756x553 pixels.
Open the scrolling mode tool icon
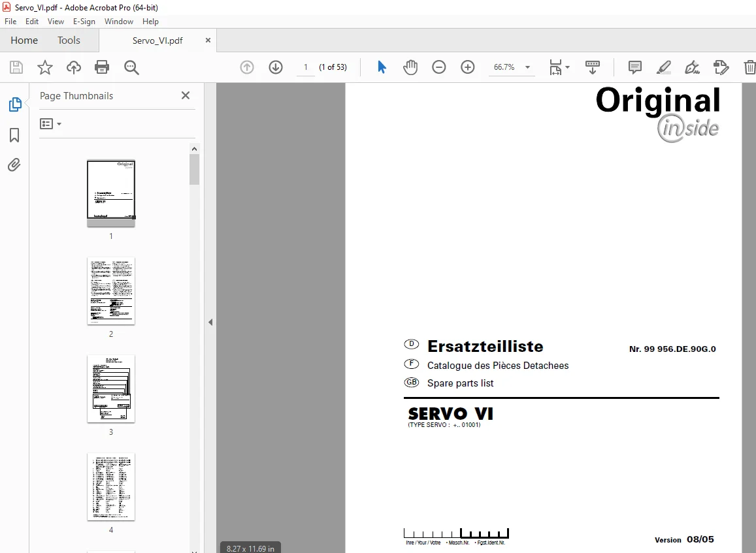click(593, 67)
